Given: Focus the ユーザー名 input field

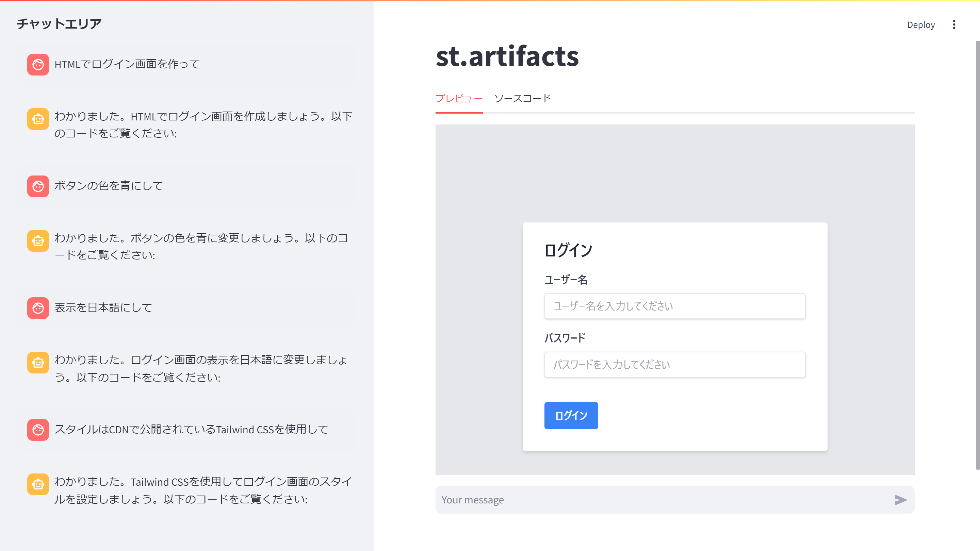Looking at the screenshot, I should 674,306.
